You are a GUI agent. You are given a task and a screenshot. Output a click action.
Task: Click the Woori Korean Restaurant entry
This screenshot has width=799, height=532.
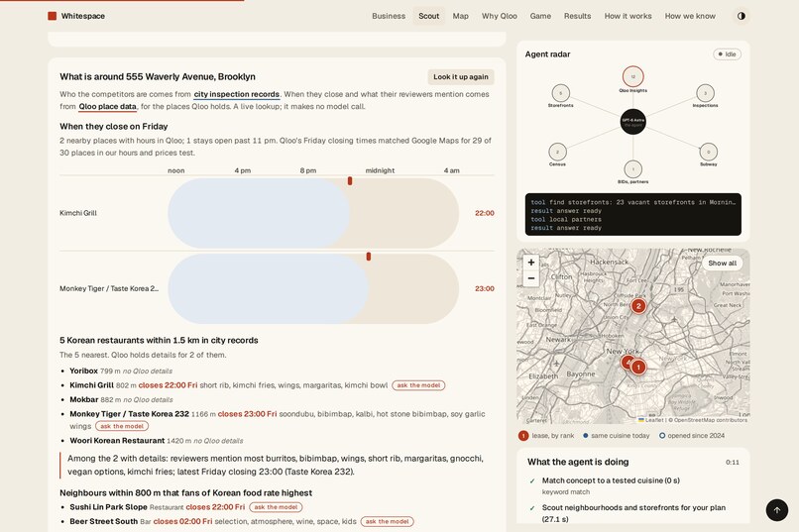coord(157,441)
